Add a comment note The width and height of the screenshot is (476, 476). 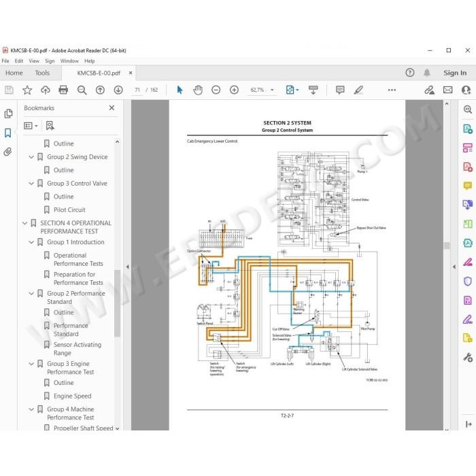[x=340, y=90]
